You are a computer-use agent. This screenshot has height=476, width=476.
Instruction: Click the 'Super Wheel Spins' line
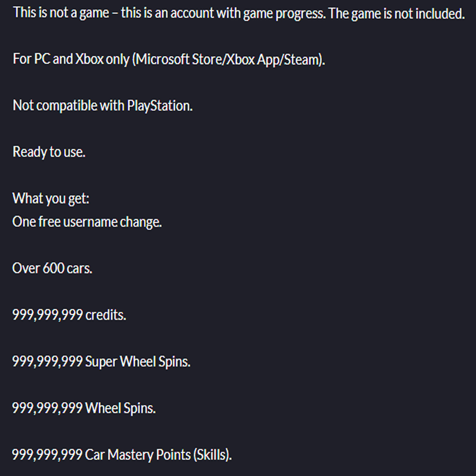point(101,362)
